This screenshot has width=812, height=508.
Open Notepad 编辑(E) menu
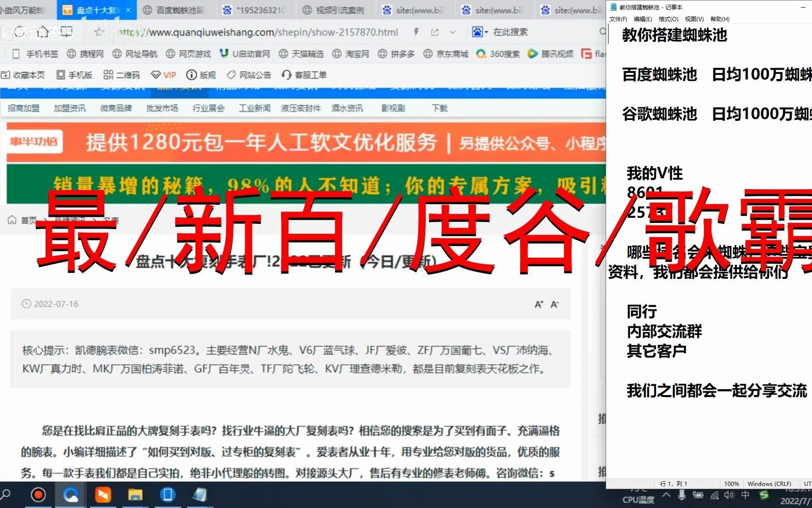pos(643,19)
